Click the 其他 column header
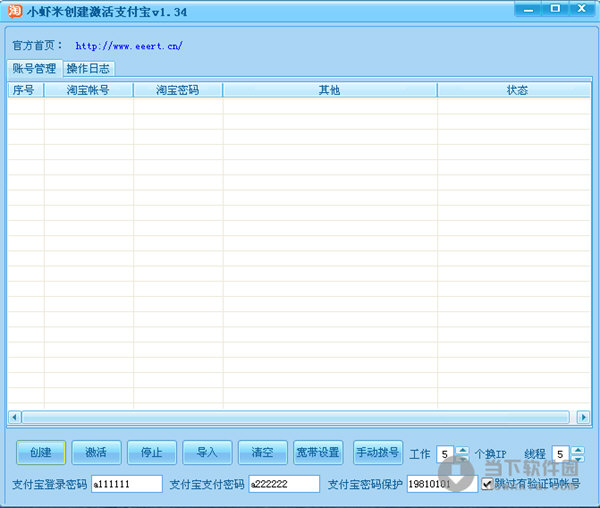 [x=329, y=90]
